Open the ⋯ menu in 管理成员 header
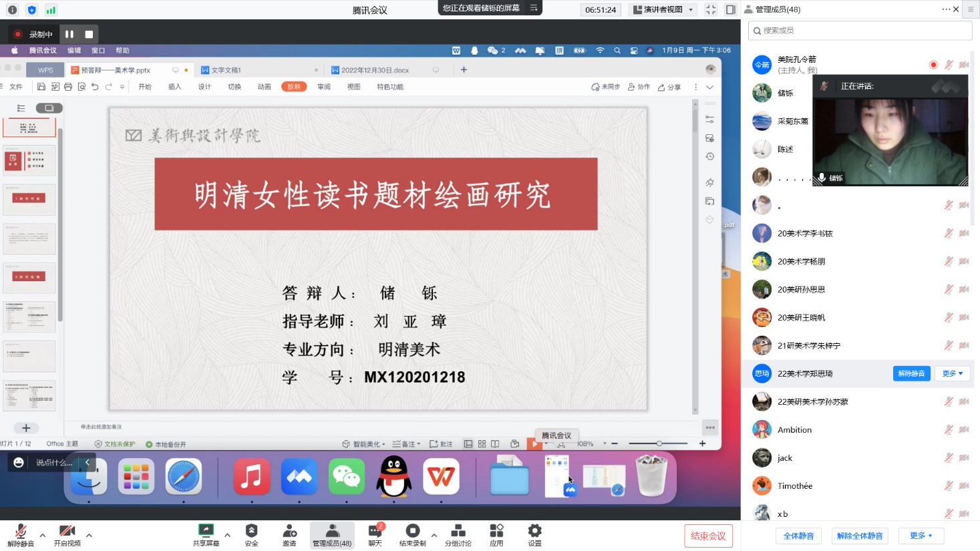The image size is (980, 551). point(945,9)
